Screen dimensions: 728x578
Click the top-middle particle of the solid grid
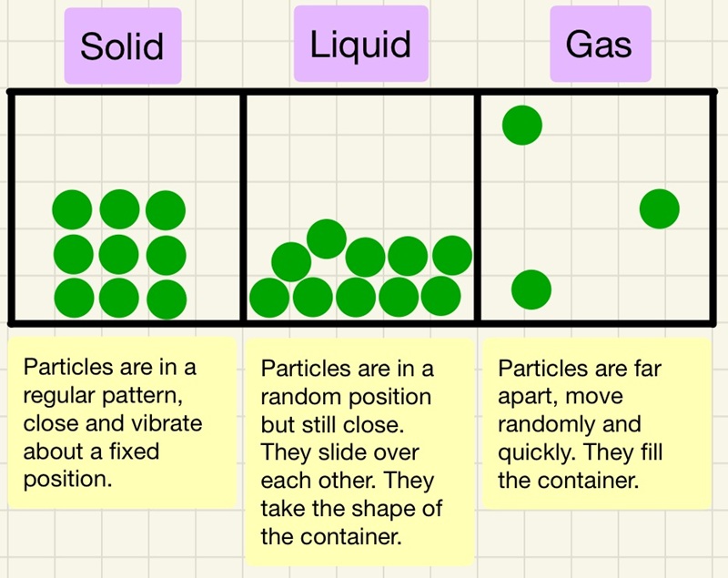tap(119, 209)
